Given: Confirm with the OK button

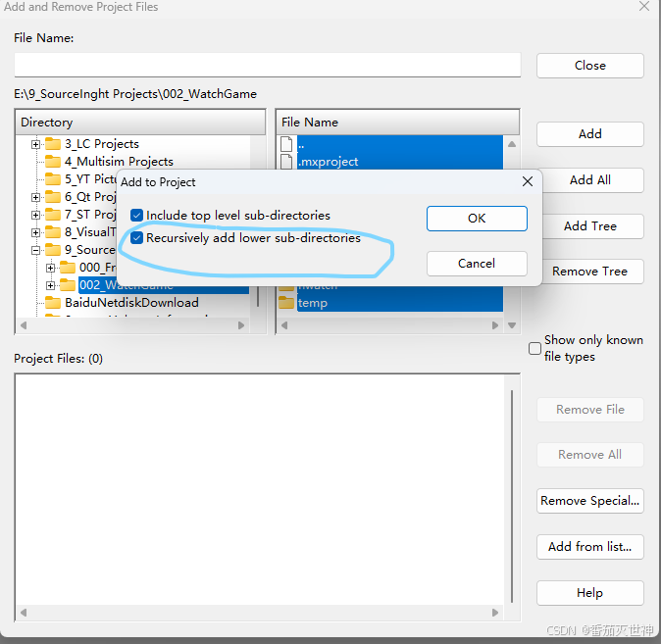Looking at the screenshot, I should 477,219.
